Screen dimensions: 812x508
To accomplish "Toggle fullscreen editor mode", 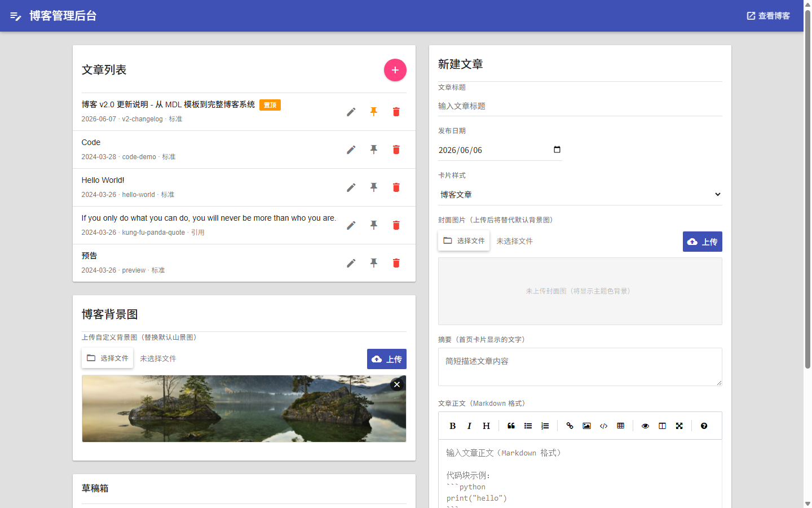I will point(679,426).
